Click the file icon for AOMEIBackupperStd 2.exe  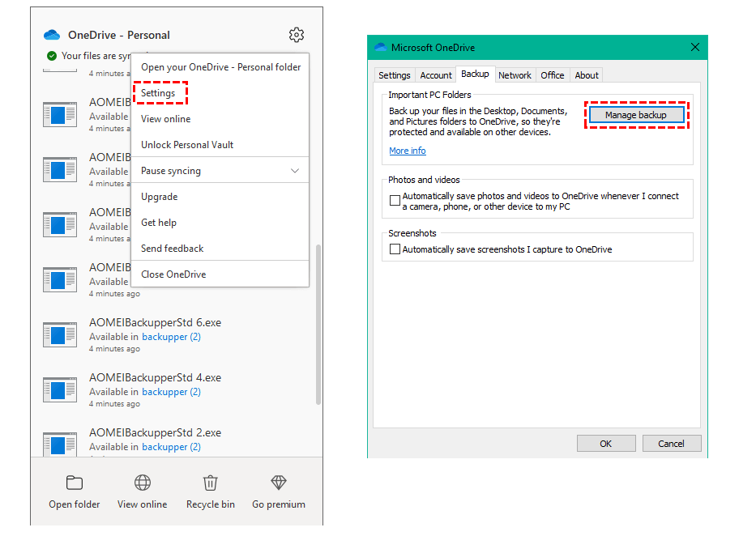(60, 444)
